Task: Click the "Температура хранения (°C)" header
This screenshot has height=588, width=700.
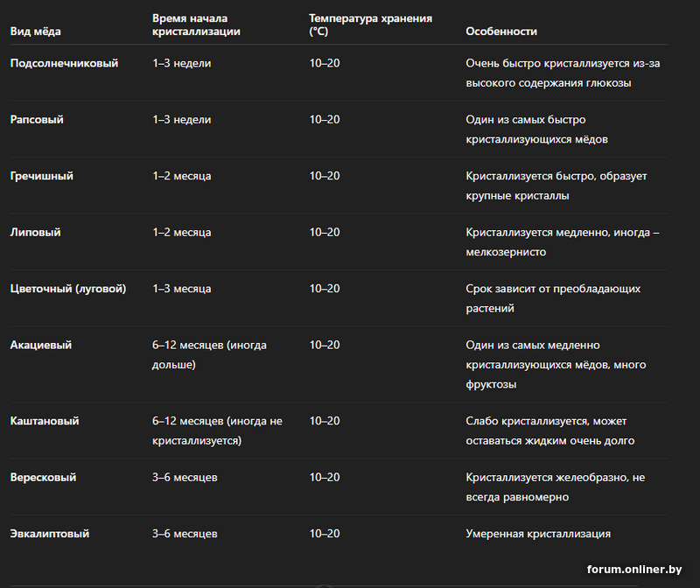Action: click(x=370, y=24)
